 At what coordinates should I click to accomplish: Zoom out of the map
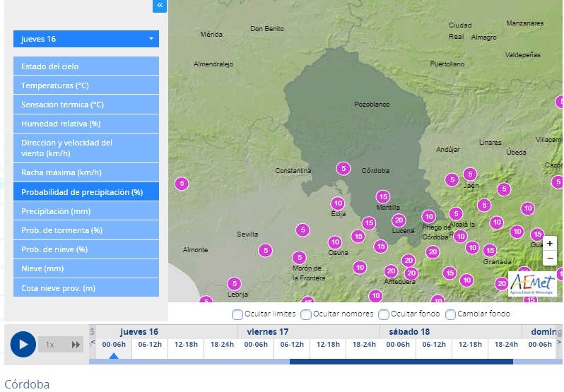[x=550, y=259]
